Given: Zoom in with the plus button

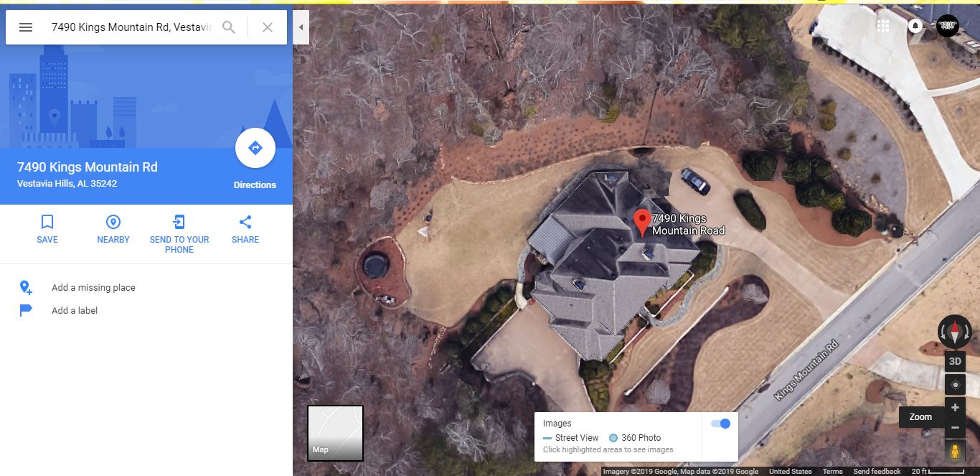Looking at the screenshot, I should [955, 408].
